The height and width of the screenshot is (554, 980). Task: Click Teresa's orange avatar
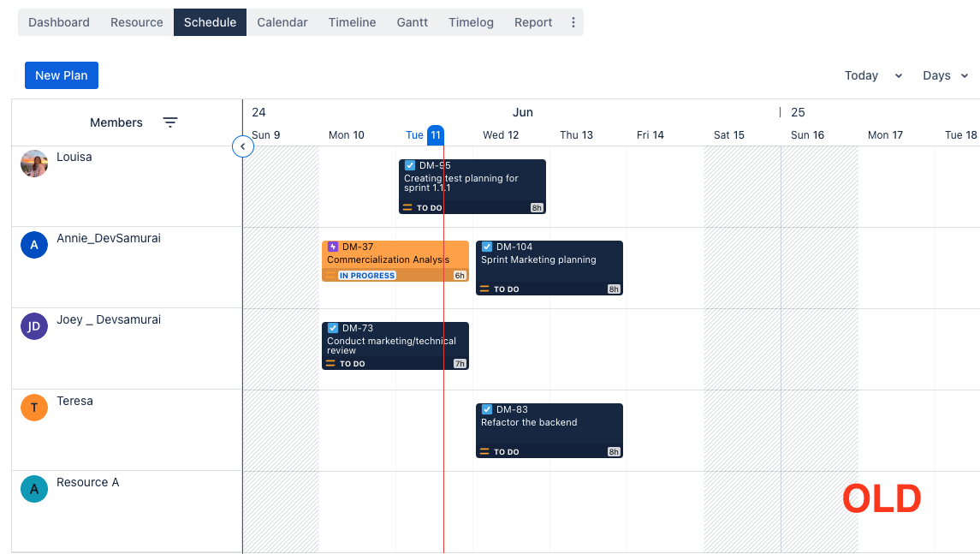tap(34, 408)
